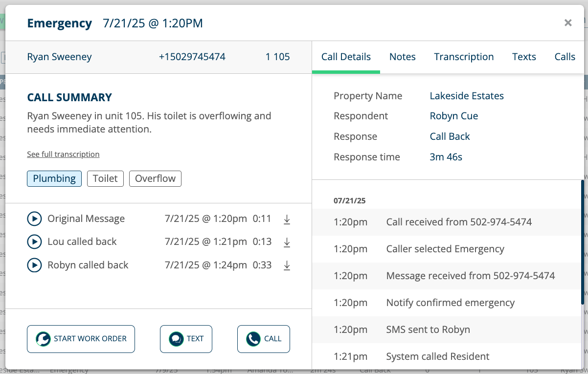
Task: Play the Original Message recording
Action: tap(34, 219)
